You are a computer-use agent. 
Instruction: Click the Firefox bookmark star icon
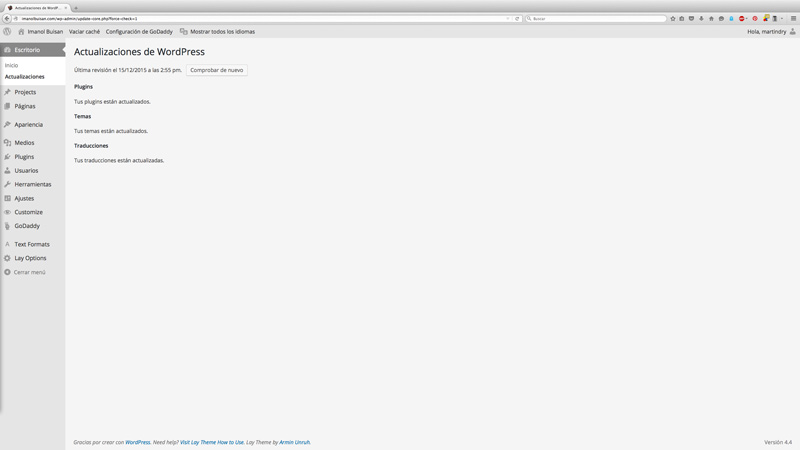673,18
